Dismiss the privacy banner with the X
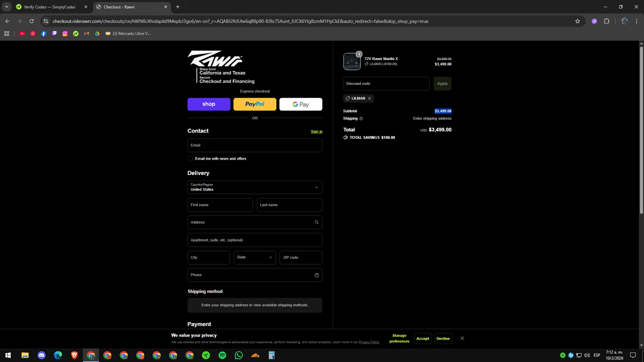 (x=462, y=338)
